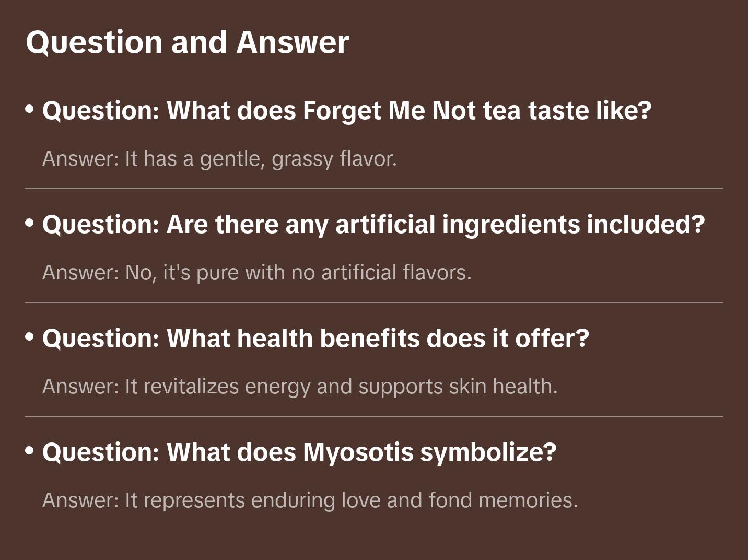Select the "no artificial flavors" answer text
Screen dimensions: 748x560
256,273
